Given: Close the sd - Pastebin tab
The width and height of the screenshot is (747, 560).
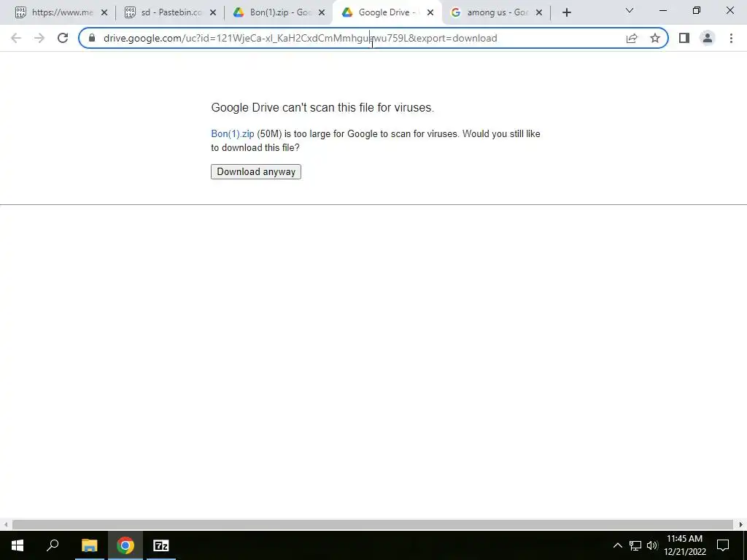Looking at the screenshot, I should (213, 12).
